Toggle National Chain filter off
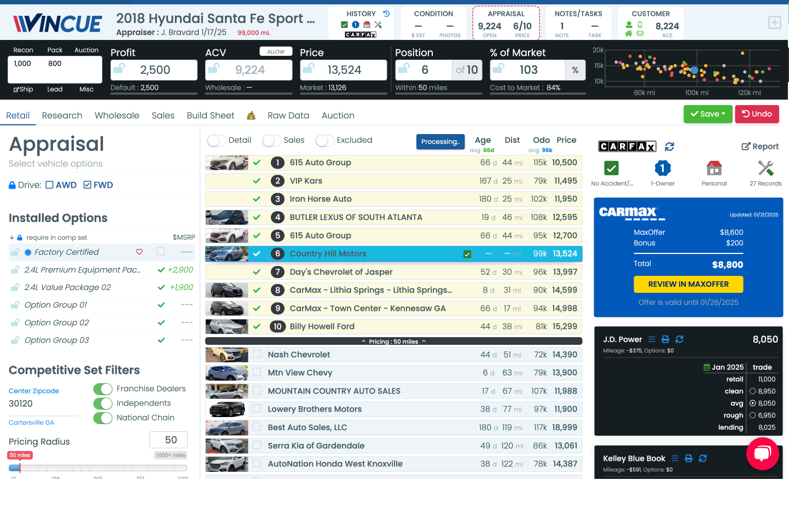This screenshot has height=532, width=789. [103, 418]
